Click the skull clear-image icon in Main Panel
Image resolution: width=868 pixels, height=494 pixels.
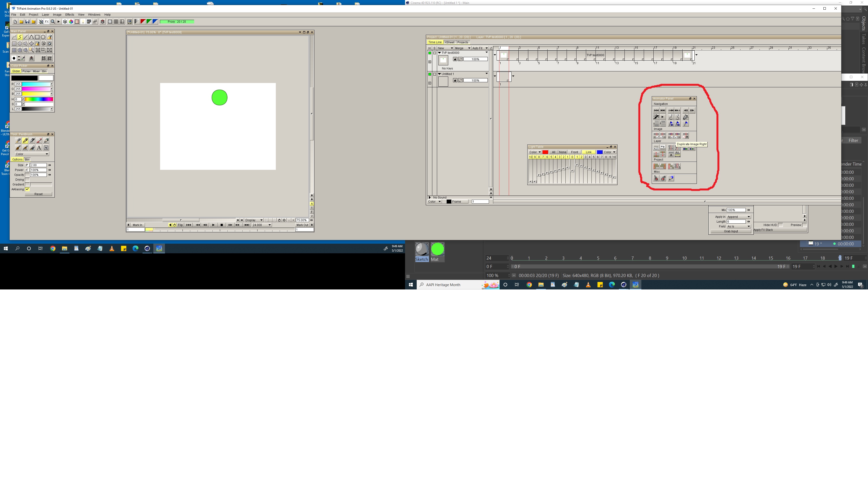click(32, 58)
